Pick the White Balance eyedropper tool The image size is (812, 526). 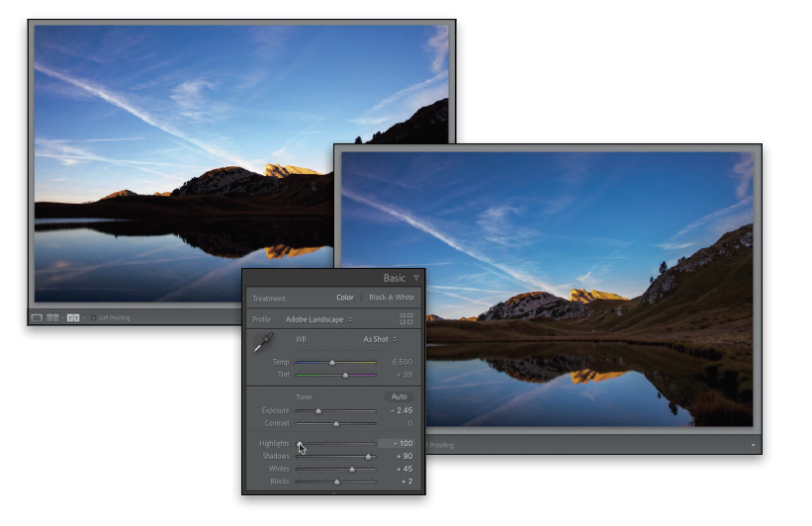coord(264,343)
